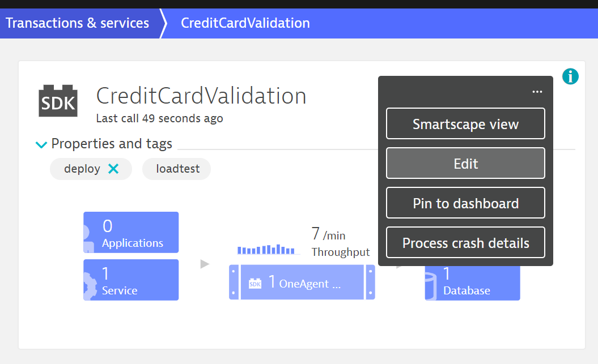Choose Edit from the menu

465,164
